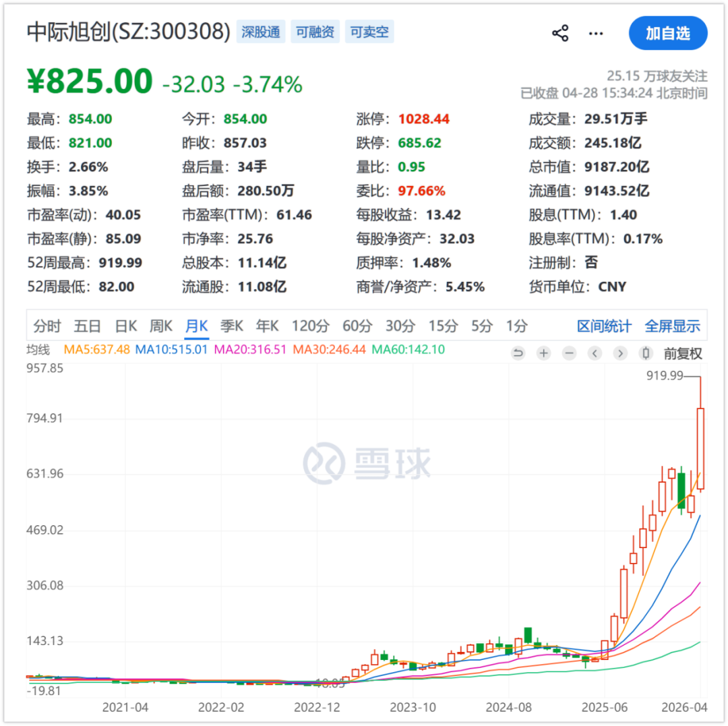Click the chart reset/undo arrow icon
This screenshot has height=726, width=728.
(518, 353)
